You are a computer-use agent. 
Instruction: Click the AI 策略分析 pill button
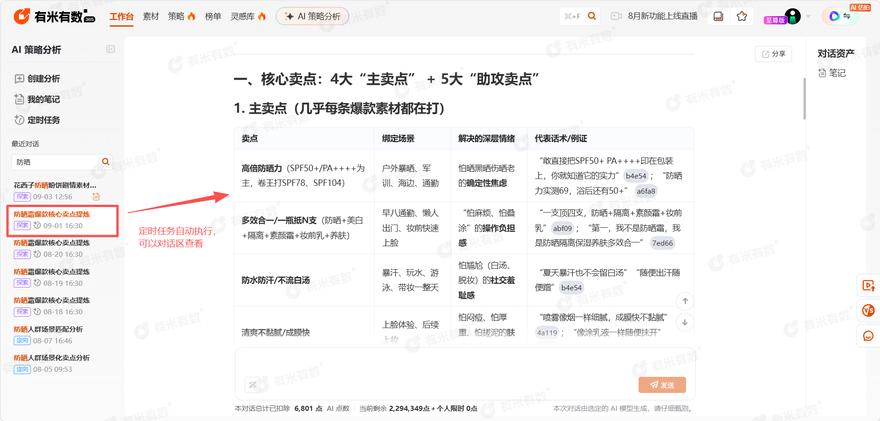tap(312, 16)
